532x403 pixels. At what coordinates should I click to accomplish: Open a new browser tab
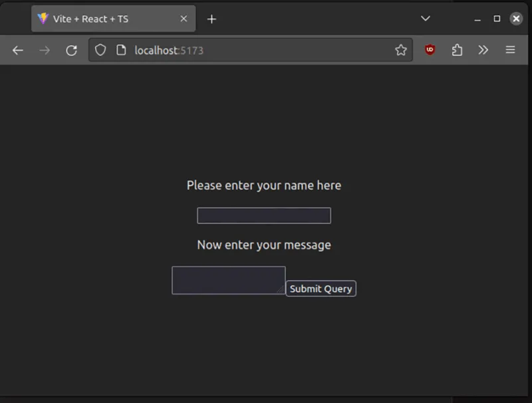coord(211,19)
